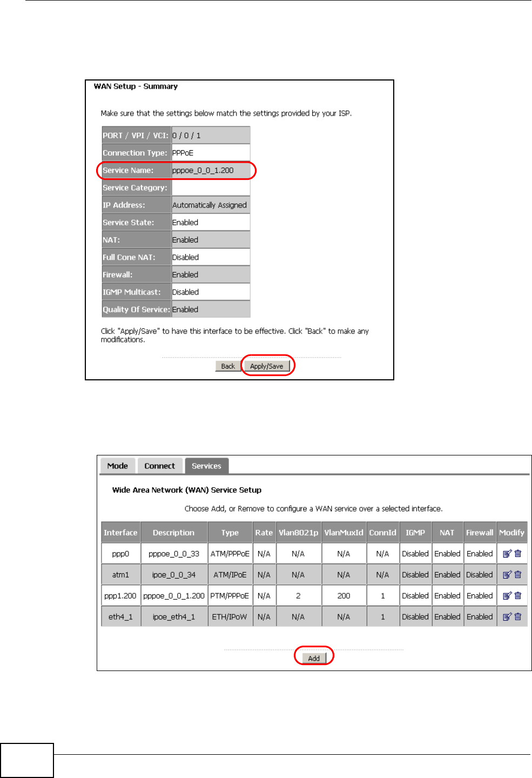The width and height of the screenshot is (532, 778).
Task: Delete the eth4_1 service with trash icon
Action: (518, 617)
